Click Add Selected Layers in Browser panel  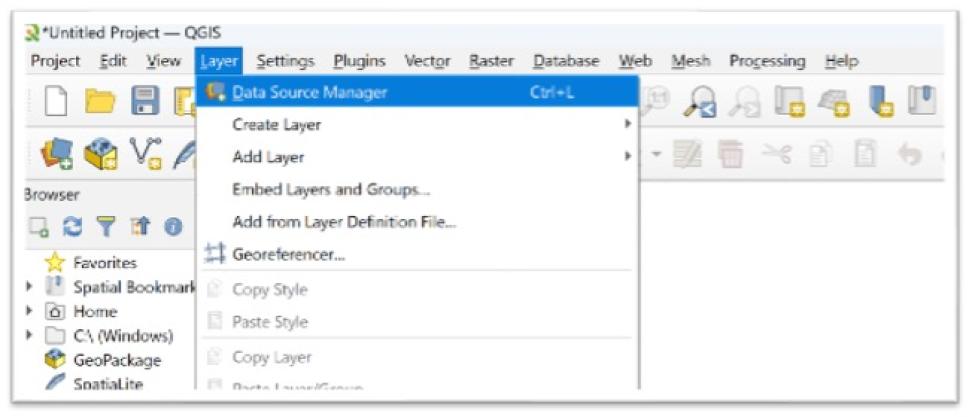tap(38, 227)
